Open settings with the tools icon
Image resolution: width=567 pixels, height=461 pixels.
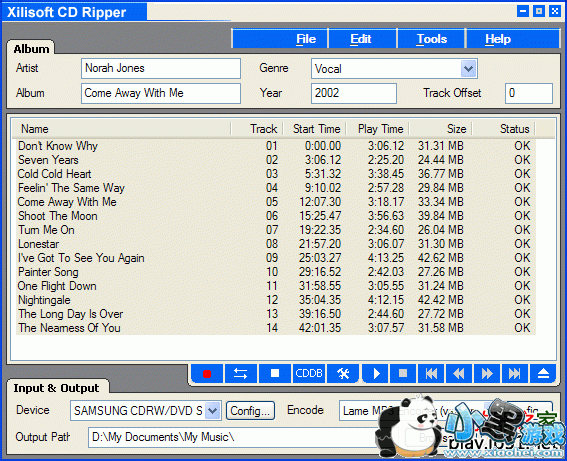tap(343, 373)
